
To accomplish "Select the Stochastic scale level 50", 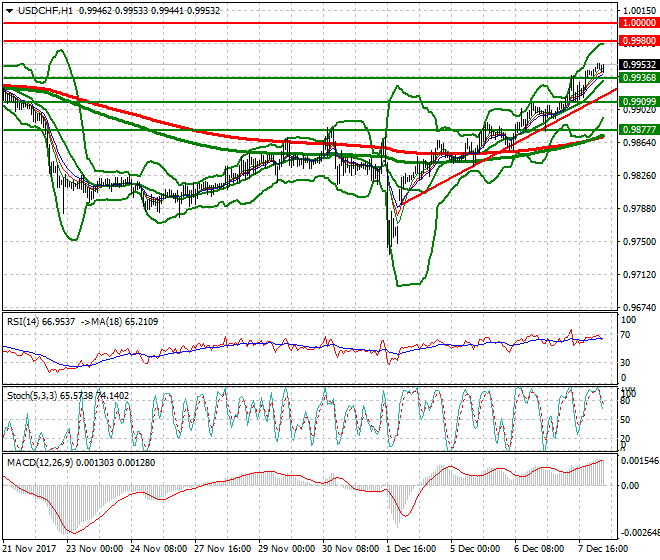I will point(625,420).
